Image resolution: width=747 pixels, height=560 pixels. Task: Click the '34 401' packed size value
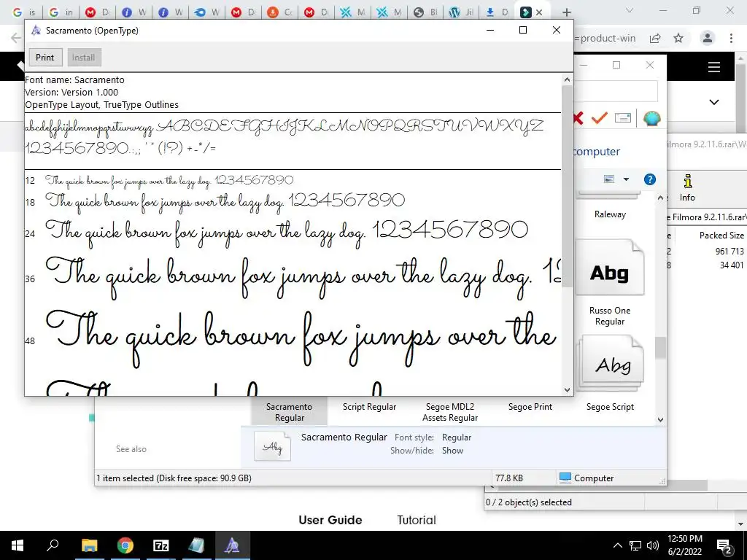[x=732, y=265]
